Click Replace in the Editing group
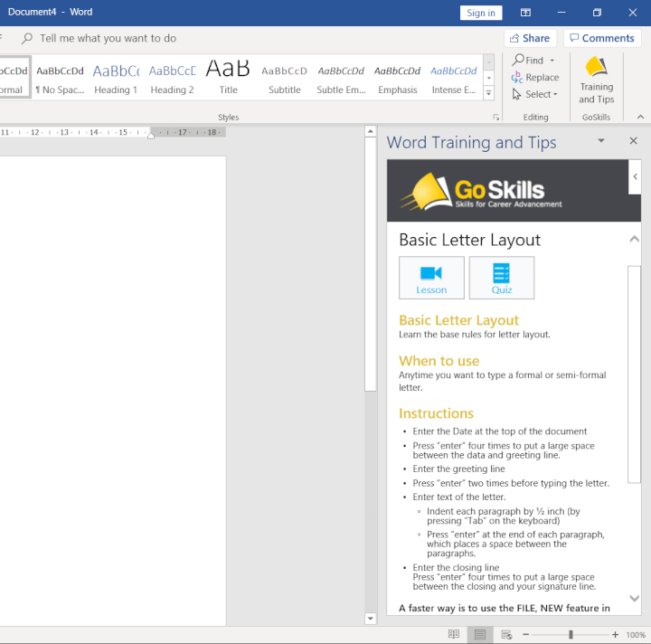The image size is (651, 644). pos(535,78)
